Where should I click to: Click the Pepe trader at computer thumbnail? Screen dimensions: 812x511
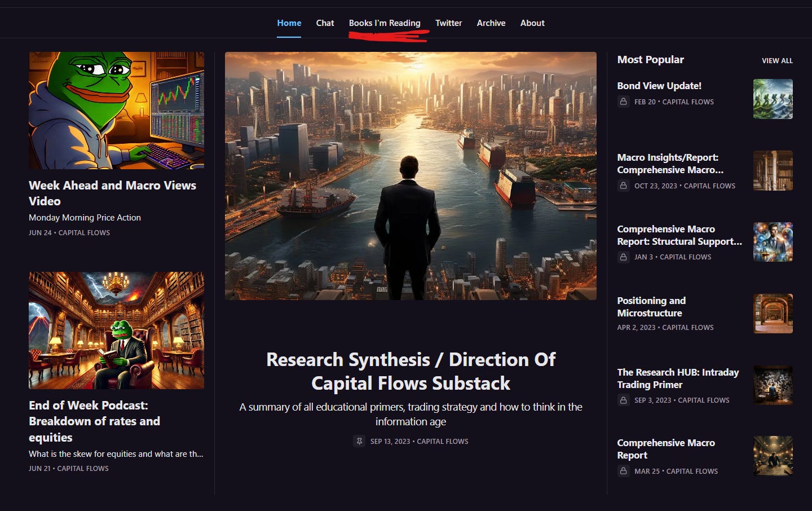pos(117,111)
